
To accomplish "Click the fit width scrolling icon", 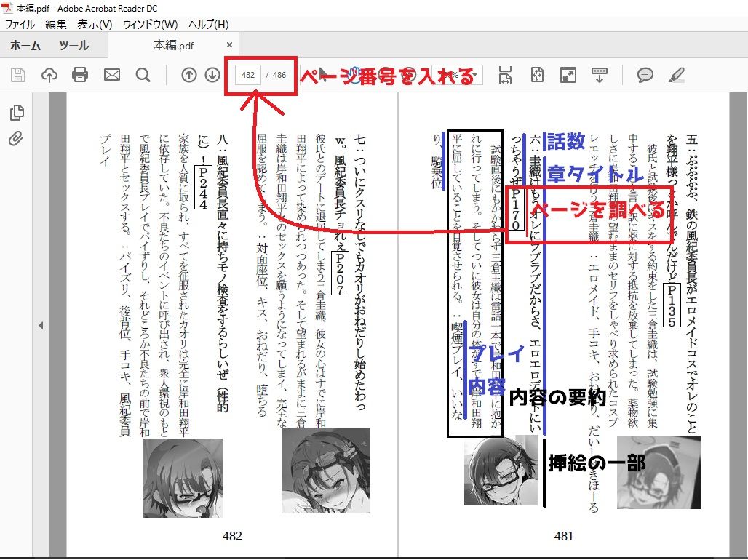I will 505,75.
